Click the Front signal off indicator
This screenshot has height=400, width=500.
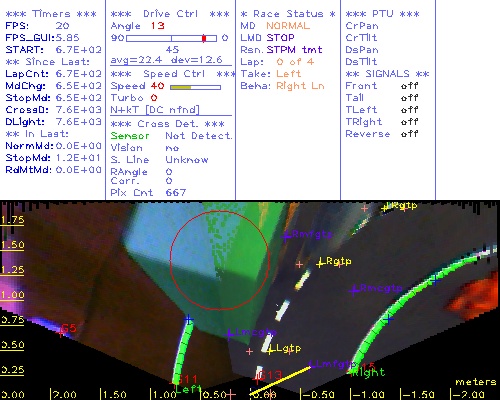410,86
